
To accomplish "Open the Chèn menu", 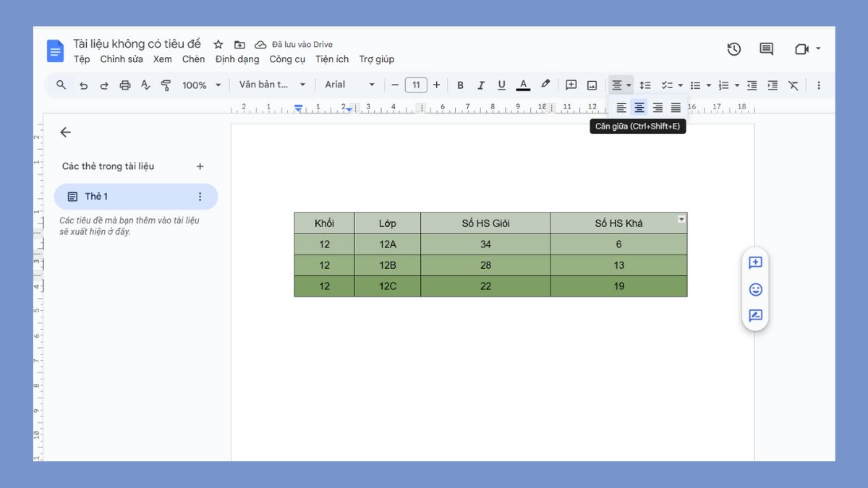I will 193,59.
